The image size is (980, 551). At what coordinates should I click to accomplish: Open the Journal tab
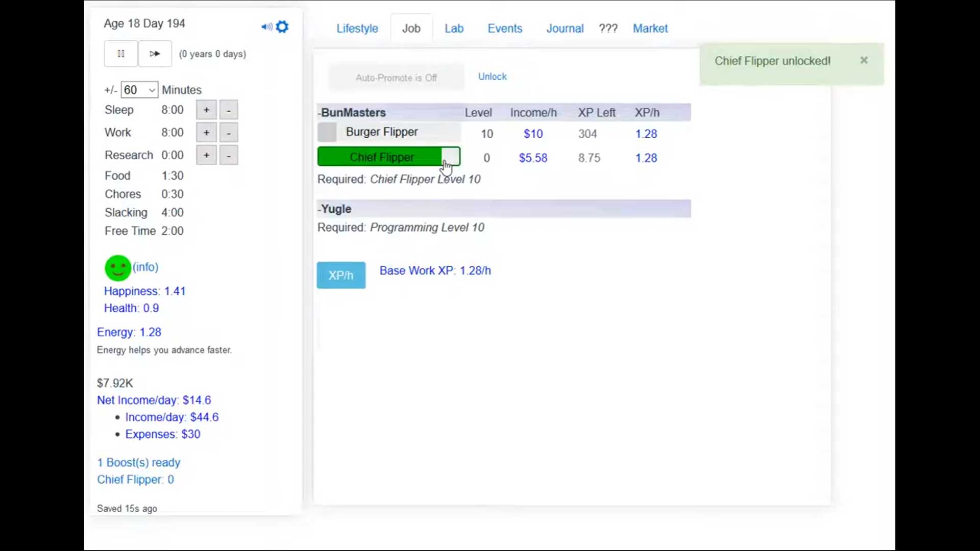565,29
